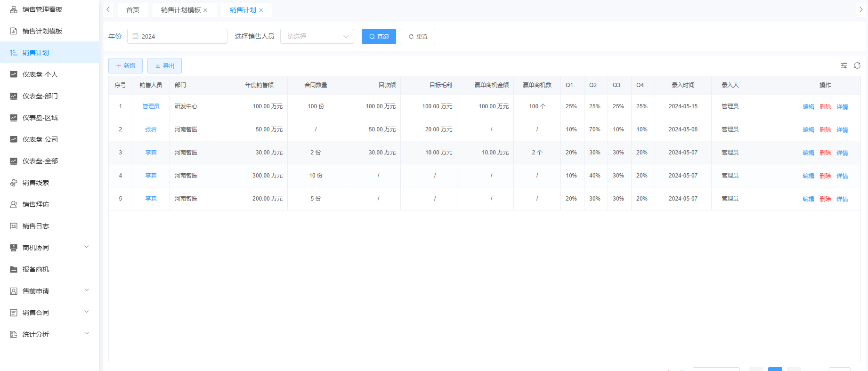Switch to the 首页 tab
The height and width of the screenshot is (371, 868).
[x=133, y=10]
